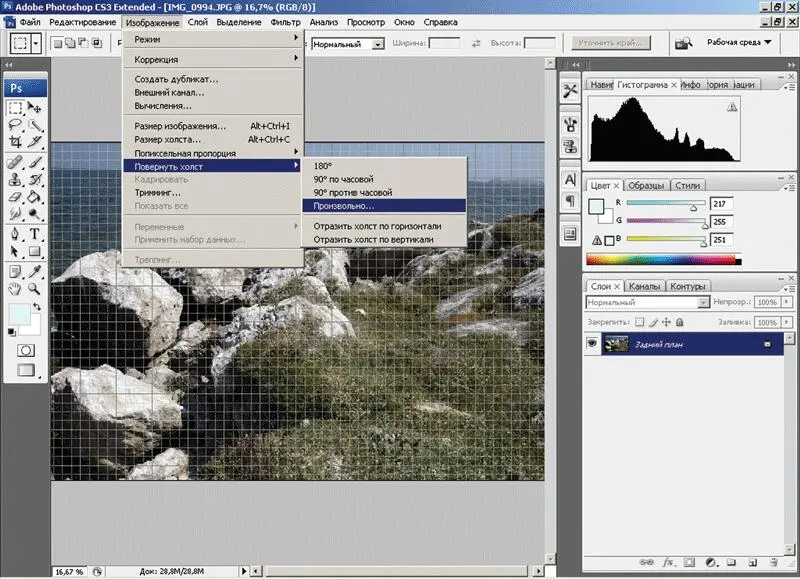The width and height of the screenshot is (800, 580).
Task: Switch to the Каналы tab
Action: coord(644,286)
